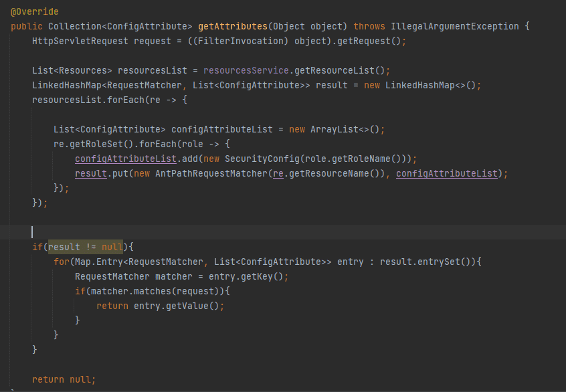Click underlined result before .put
Screen dimensions: 566x392
(91, 174)
